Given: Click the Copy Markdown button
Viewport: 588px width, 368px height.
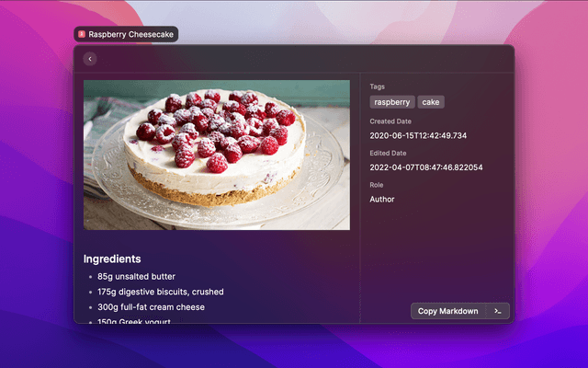Looking at the screenshot, I should [448, 311].
